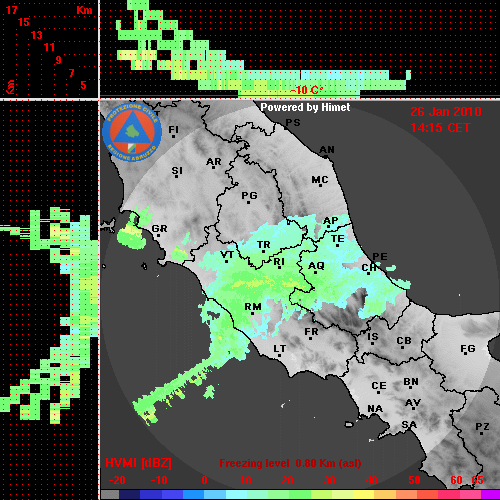The width and height of the screenshot is (500, 500).
Task: Click the 17 altitude label
Action: click(11, 10)
